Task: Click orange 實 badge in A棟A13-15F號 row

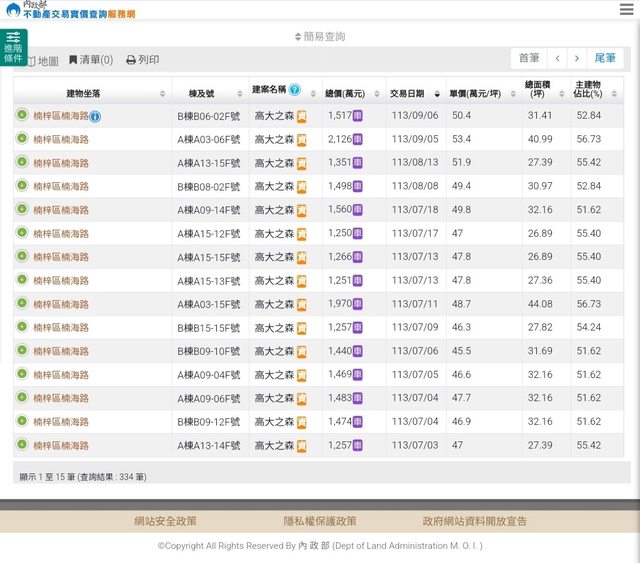Action: tap(301, 163)
